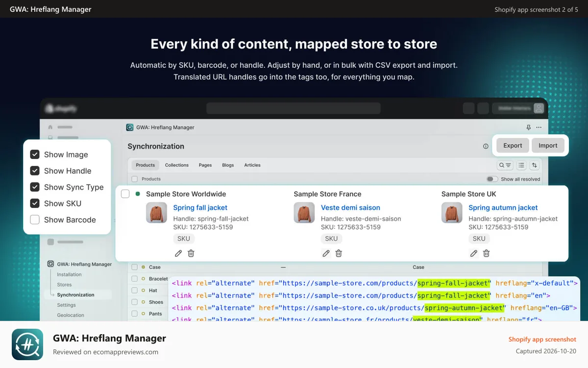The image size is (588, 368).
Task: Select the Spring fall jacket row checkbox
Action: pyautogui.click(x=125, y=194)
